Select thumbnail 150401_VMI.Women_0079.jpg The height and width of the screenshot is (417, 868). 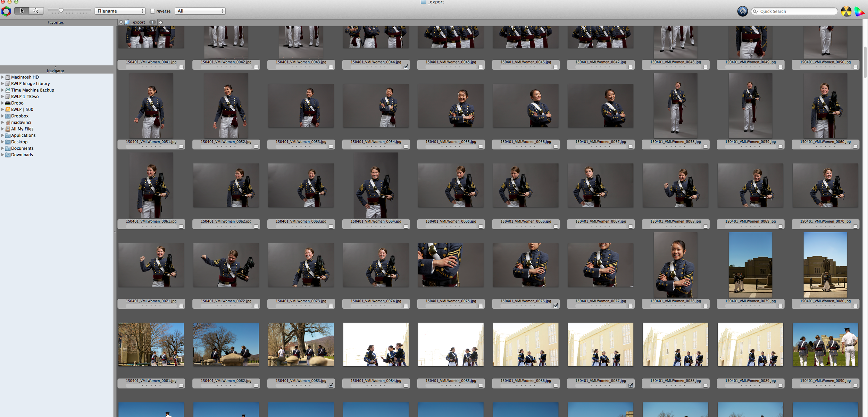750,265
